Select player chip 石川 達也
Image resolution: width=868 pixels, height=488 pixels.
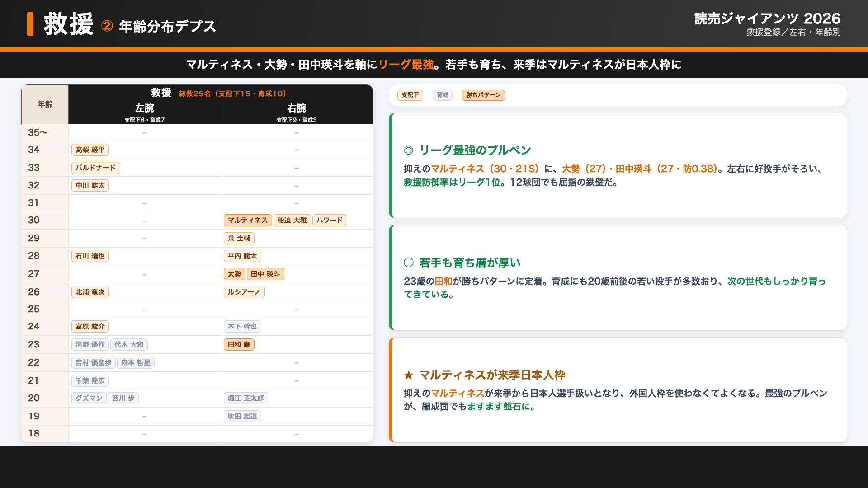(x=90, y=256)
